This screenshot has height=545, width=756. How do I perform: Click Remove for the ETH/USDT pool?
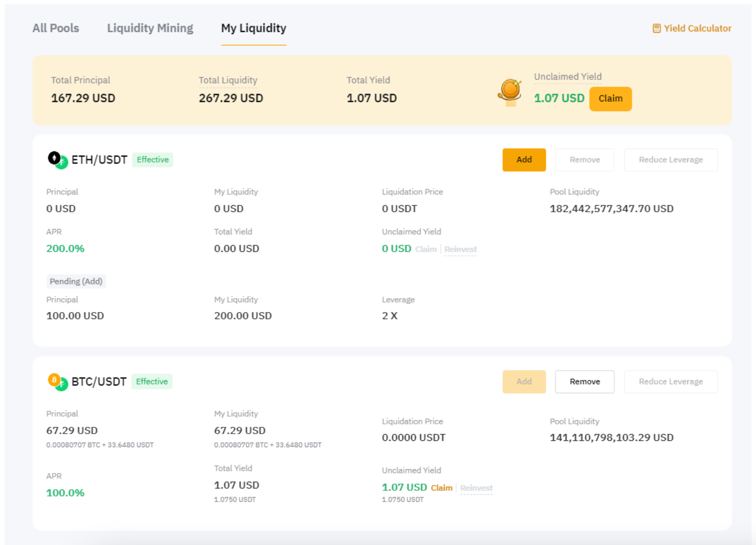pyautogui.click(x=585, y=160)
